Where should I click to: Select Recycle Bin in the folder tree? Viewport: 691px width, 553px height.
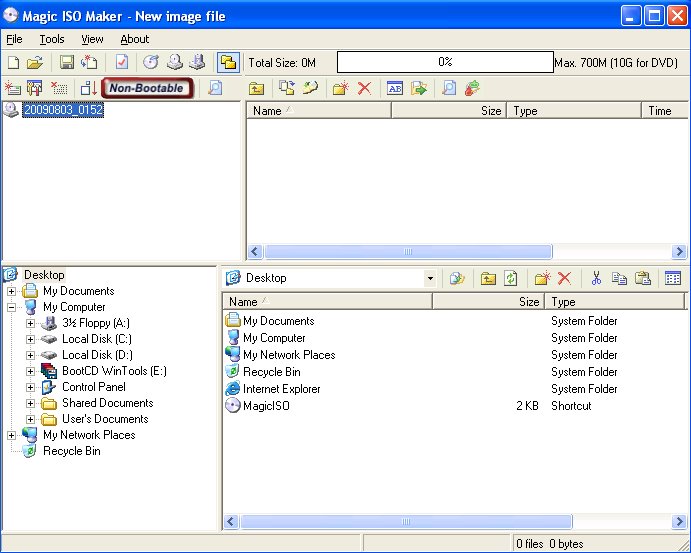tap(71, 451)
